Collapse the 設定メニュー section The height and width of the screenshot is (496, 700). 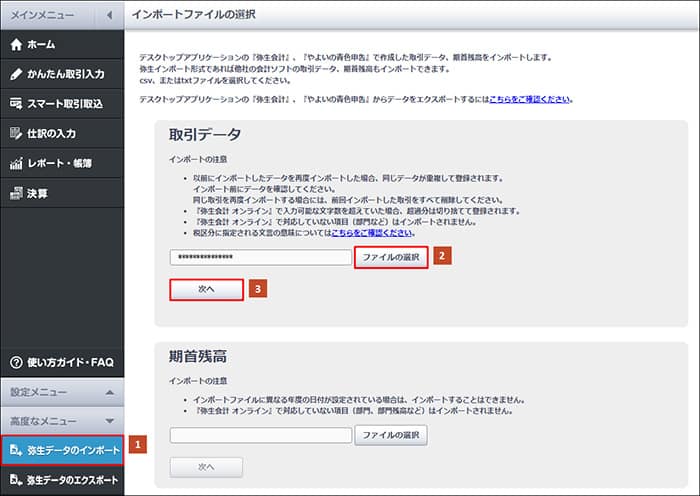109,392
